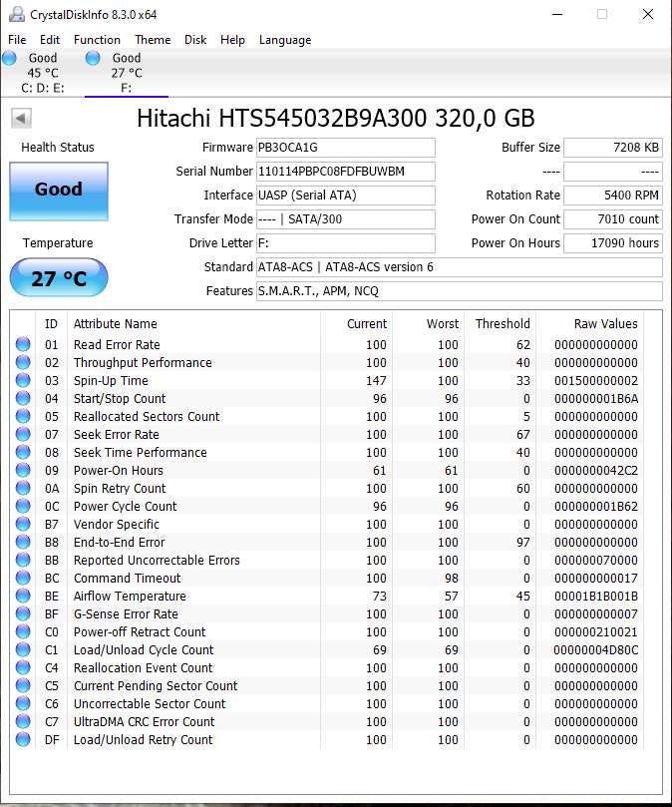Click status icon for Power-off Retract Count
Screen dimensions: 672x807
point(23,631)
